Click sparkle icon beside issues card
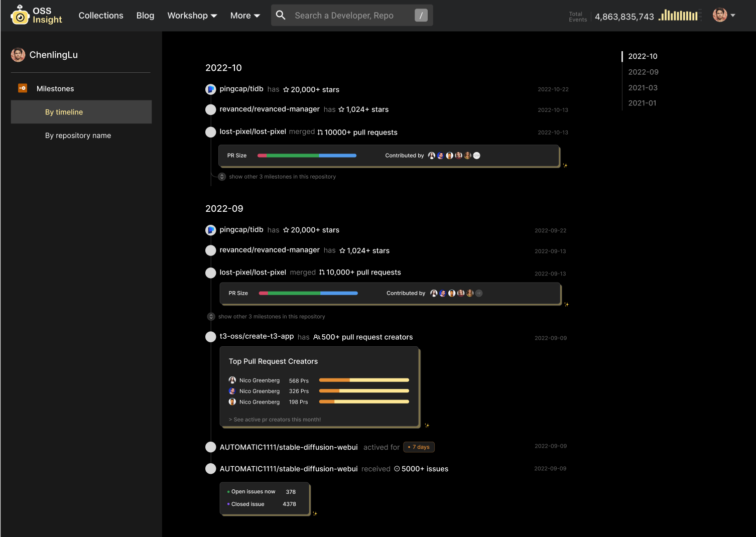Viewport: 756px width, 537px height. 315,513
